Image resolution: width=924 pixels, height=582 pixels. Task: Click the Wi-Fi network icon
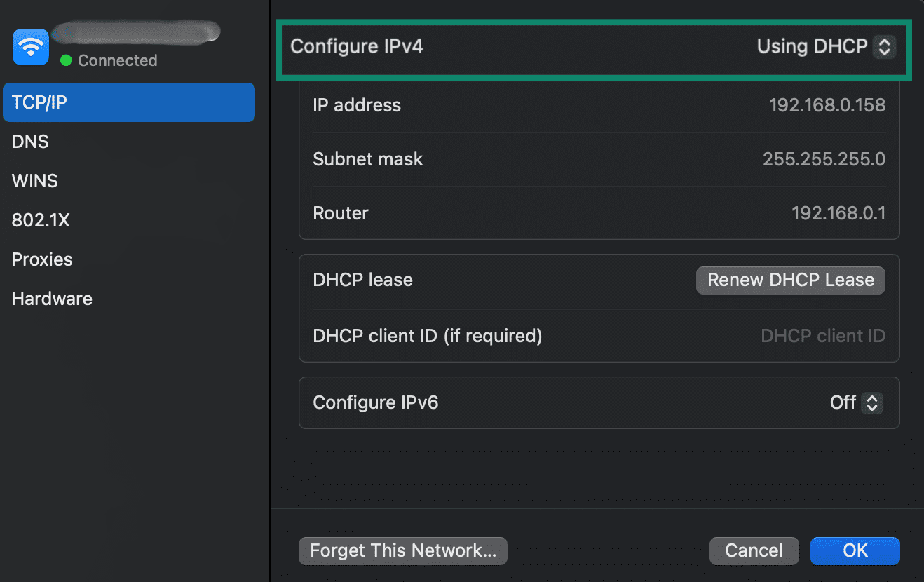tap(29, 46)
